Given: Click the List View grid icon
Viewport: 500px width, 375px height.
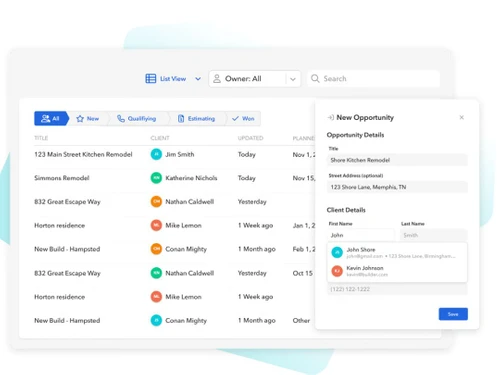Looking at the screenshot, I should pos(151,79).
